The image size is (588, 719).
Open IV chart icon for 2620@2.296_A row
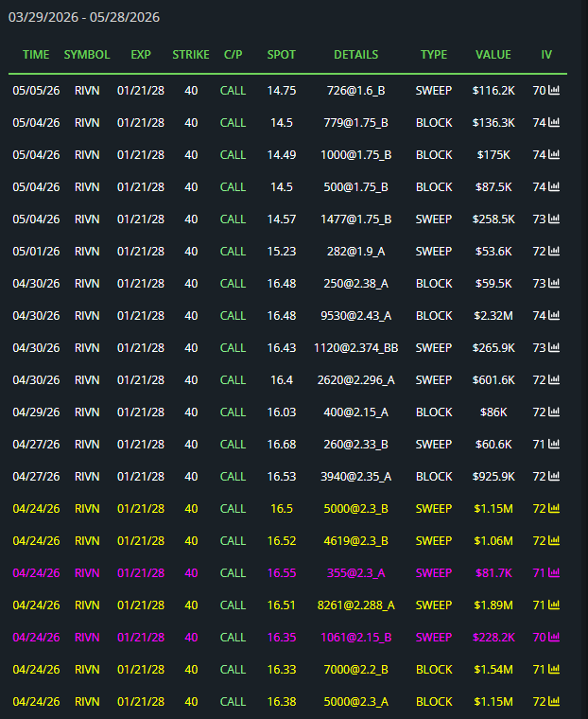click(x=554, y=379)
